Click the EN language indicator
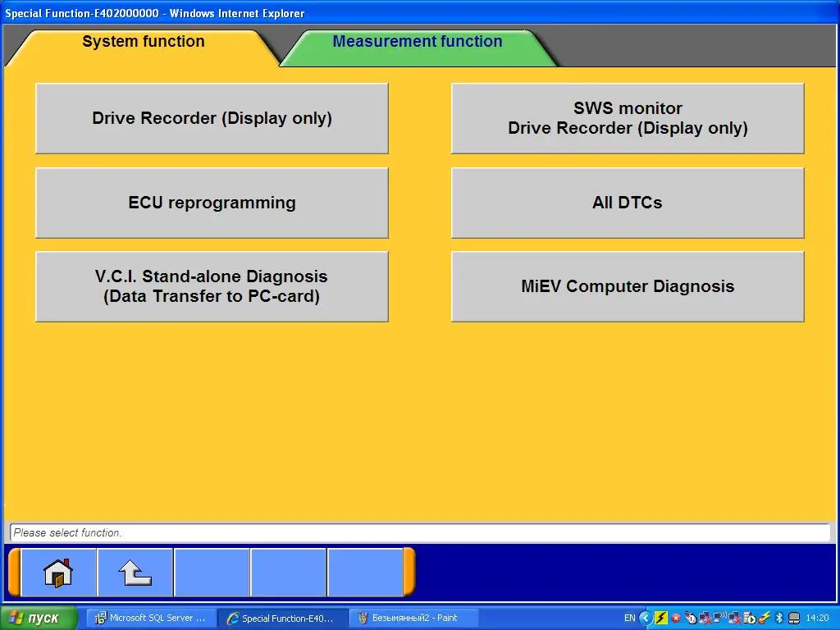The image size is (840, 630). 630,619
